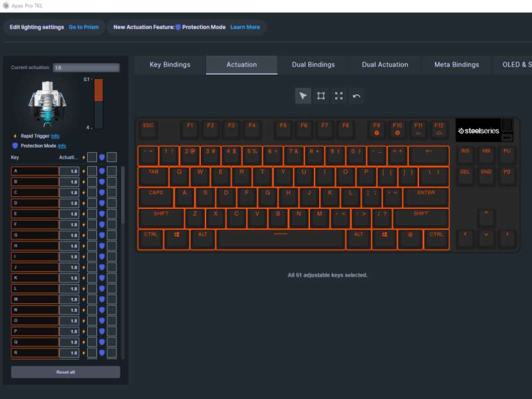
Task: Enable Protection Mode checkbox for key E
Action: pos(112,213)
